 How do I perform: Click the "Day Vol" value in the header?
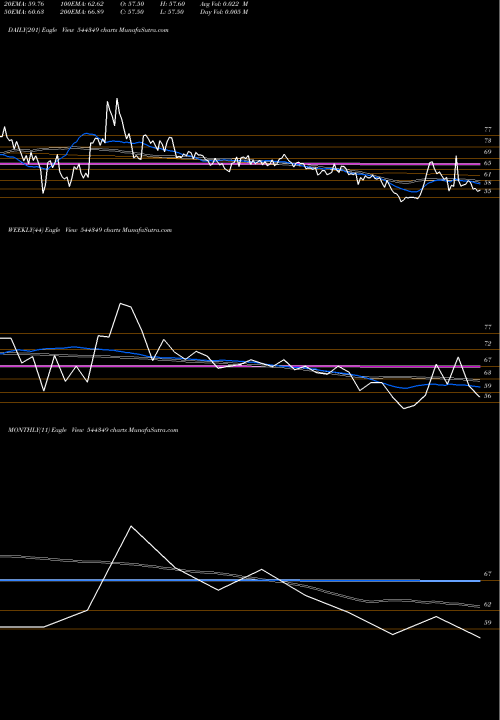pos(224,12)
